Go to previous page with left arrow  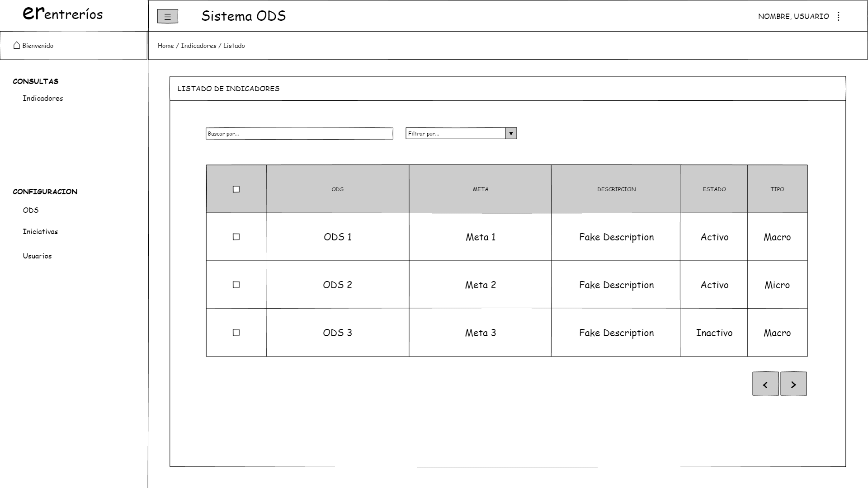pyautogui.click(x=765, y=384)
